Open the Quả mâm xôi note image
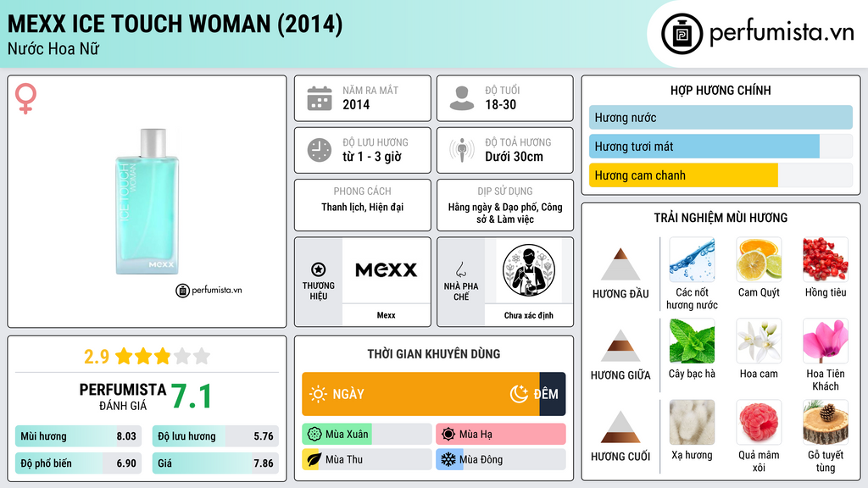This screenshot has height=488, width=868. [x=759, y=422]
